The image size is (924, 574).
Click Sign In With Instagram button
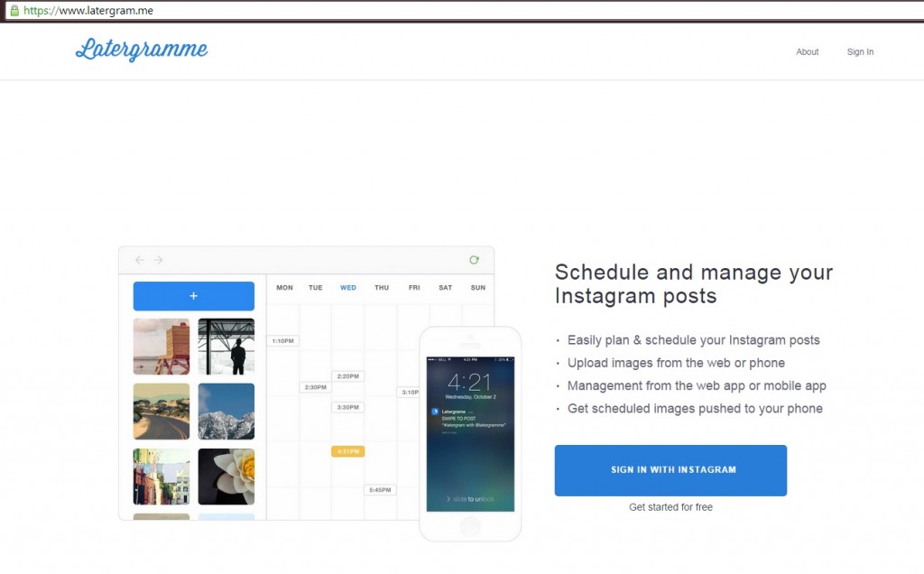(670, 470)
